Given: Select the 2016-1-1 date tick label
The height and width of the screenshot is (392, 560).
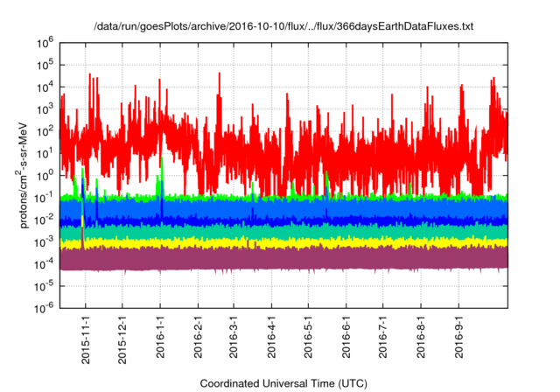Looking at the screenshot, I should coord(160,337).
